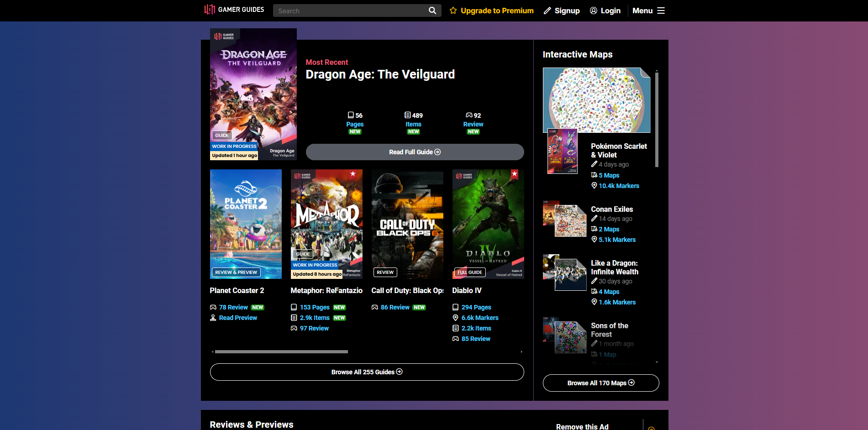Click the Login user icon
Screen dimensions: 868x430
click(x=594, y=10)
